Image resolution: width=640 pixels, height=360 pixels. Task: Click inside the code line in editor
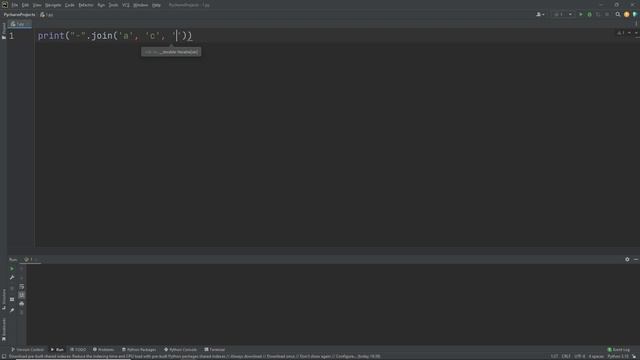point(115,36)
